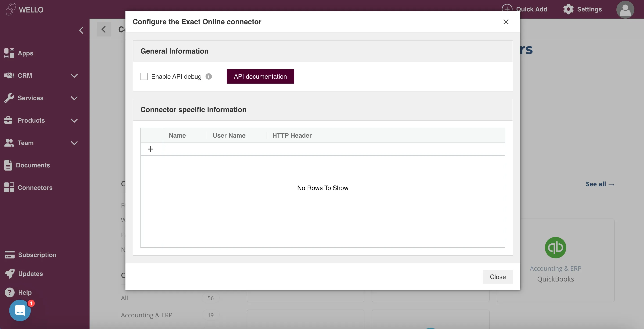Click the dialog title 'Configure the Exact Online connector'

point(197,22)
